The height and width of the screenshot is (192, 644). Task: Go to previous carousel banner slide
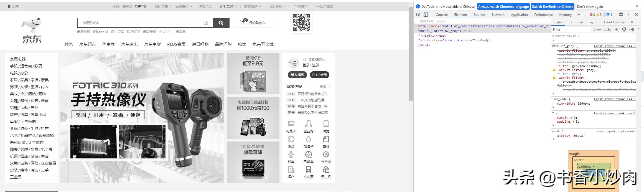click(x=63, y=117)
